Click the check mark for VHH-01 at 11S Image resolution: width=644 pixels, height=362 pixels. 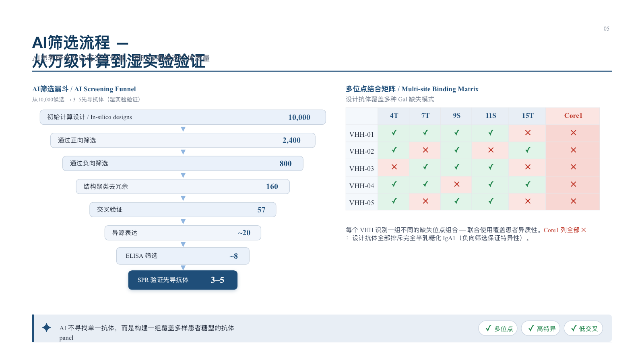tap(491, 133)
